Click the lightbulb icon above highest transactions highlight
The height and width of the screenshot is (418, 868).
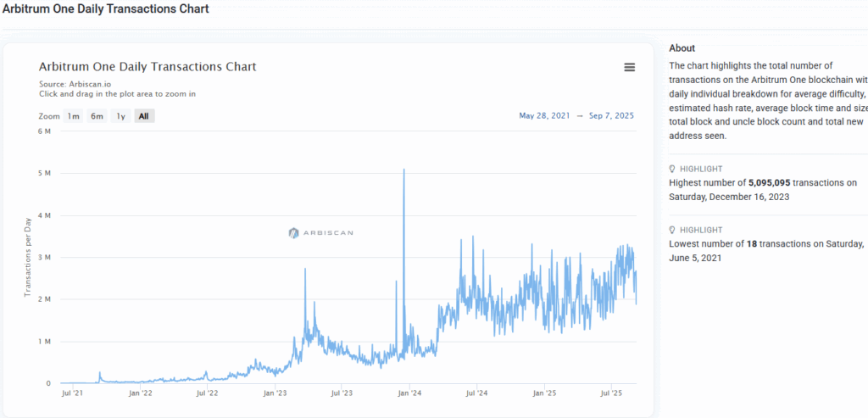(672, 169)
